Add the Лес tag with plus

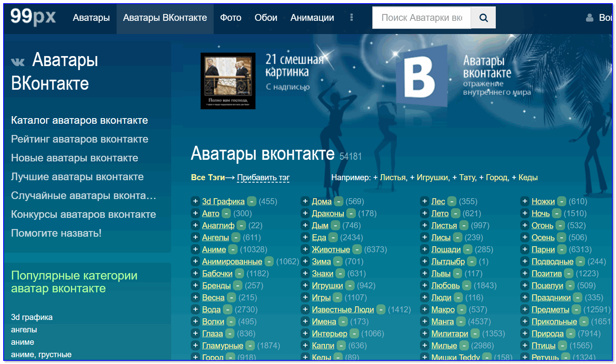point(424,201)
